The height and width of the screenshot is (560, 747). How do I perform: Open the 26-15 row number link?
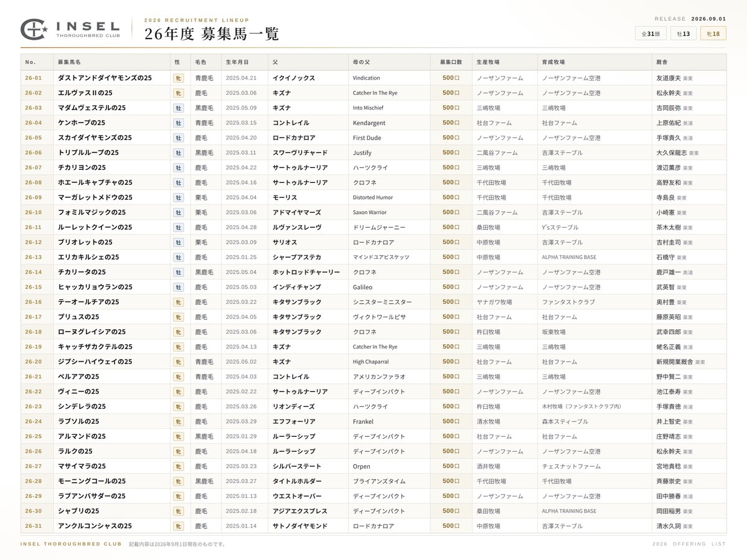pos(34,287)
